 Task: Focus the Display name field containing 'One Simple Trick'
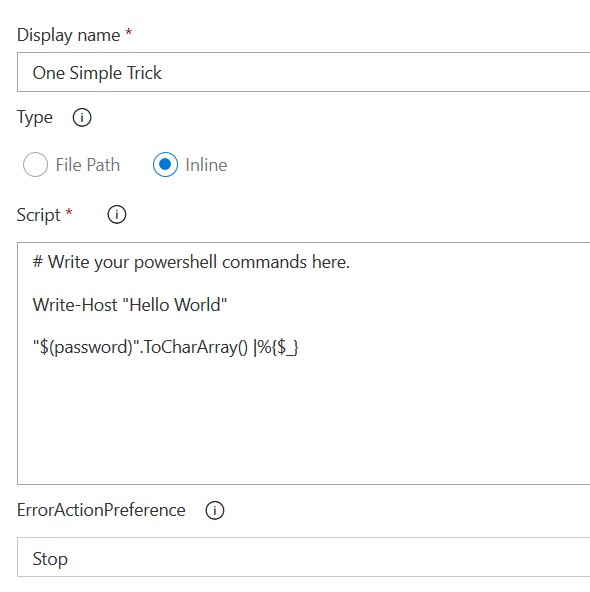[x=303, y=72]
